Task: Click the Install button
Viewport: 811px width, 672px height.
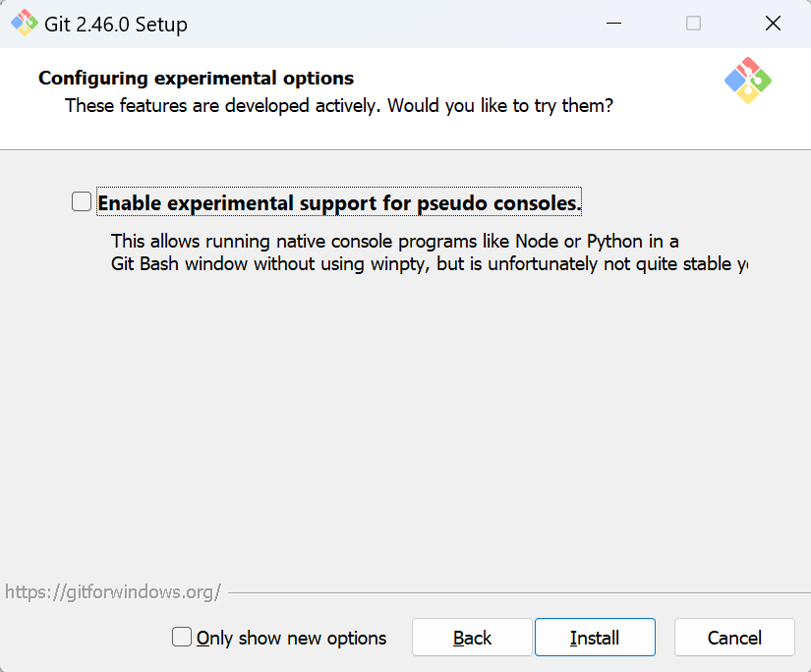Action: tap(595, 638)
